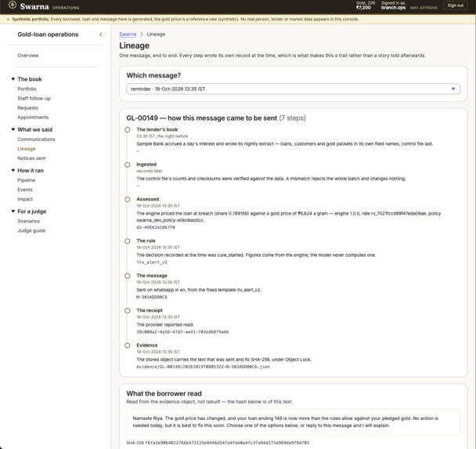Click the borrower message text box
Image resolution: width=476 pixels, height=449 pixels.
tap(293, 422)
